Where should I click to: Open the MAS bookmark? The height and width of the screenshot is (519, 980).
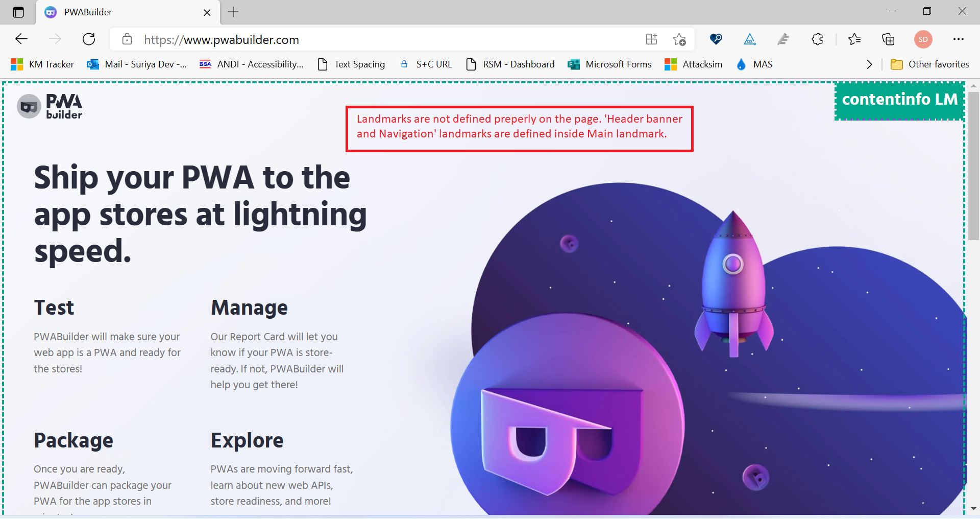[x=754, y=64]
